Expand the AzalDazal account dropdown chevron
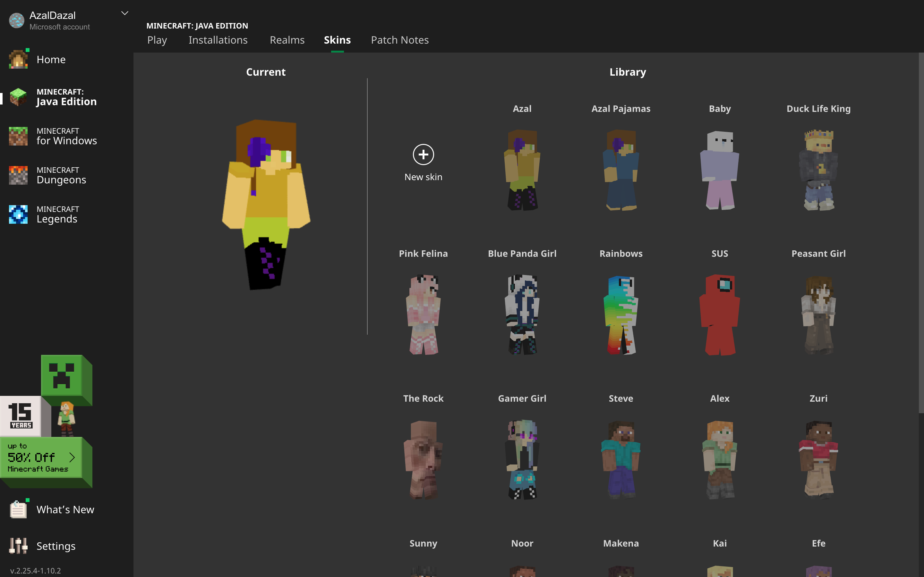The image size is (924, 577). pos(124,13)
